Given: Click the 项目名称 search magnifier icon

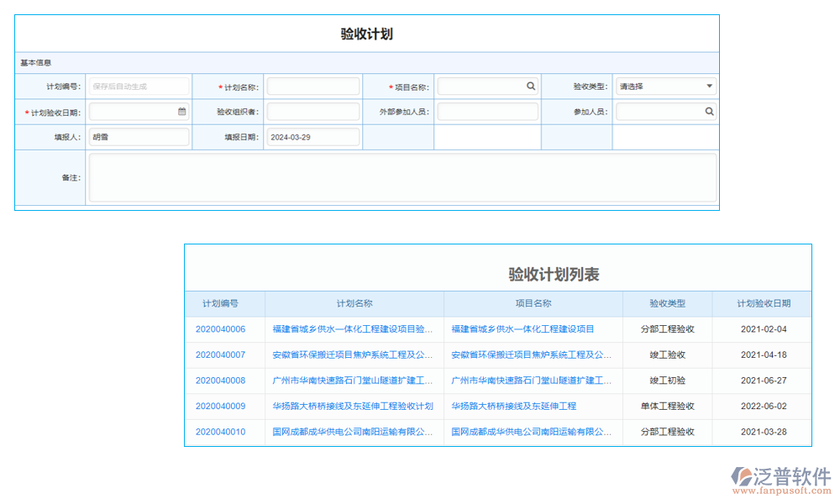Looking at the screenshot, I should point(532,86).
